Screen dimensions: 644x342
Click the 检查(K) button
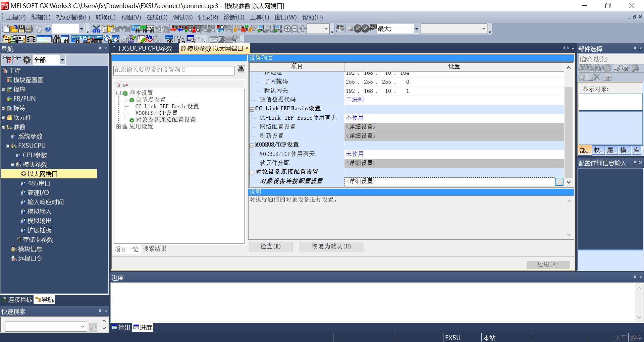270,246
